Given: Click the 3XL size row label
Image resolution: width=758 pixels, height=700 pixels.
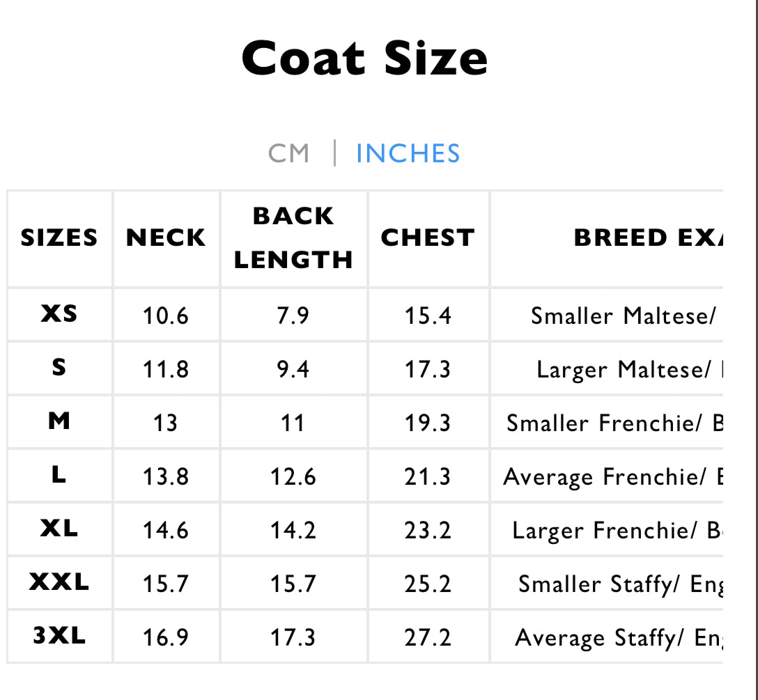Looking at the screenshot, I should 59,636.
